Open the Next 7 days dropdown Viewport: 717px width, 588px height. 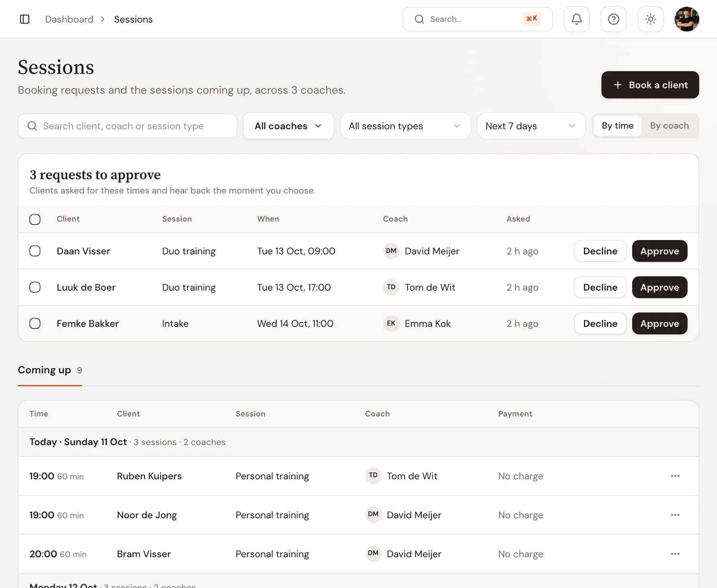531,126
